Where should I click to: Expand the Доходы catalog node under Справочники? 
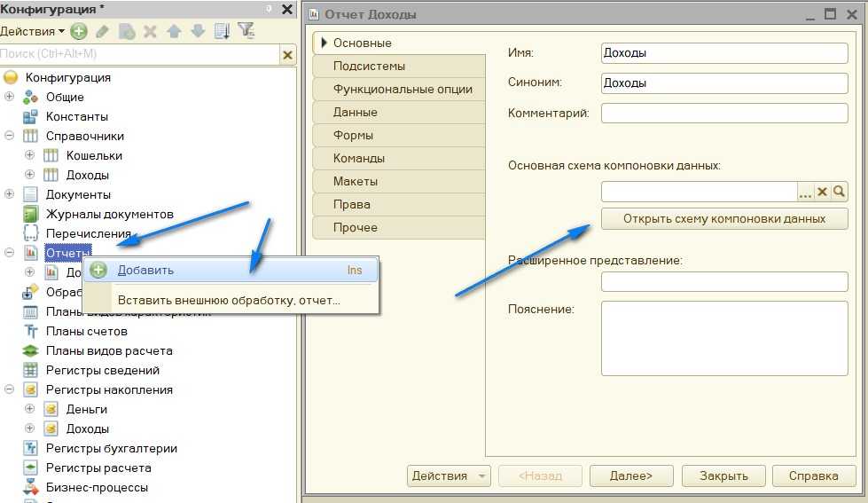coord(30,175)
